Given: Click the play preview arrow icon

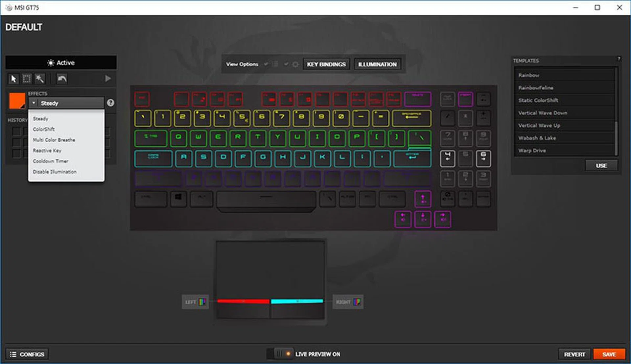Looking at the screenshot, I should click(x=108, y=78).
